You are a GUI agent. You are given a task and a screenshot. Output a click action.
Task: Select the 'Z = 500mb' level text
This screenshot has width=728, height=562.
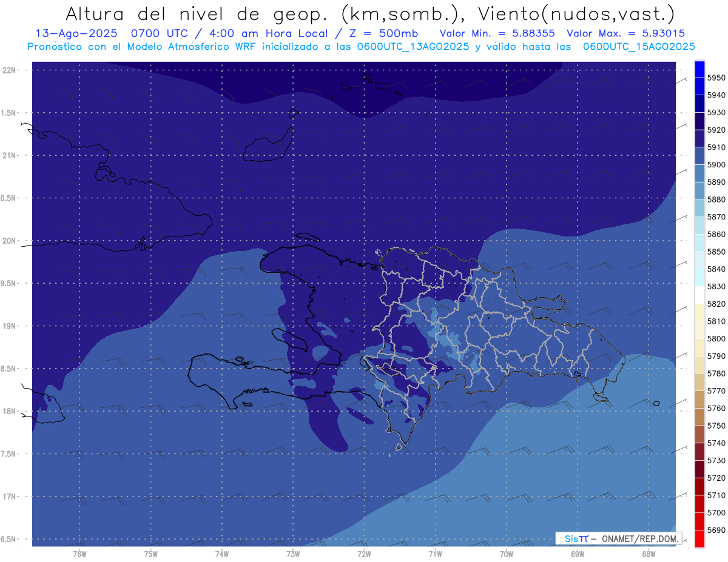tap(383, 33)
